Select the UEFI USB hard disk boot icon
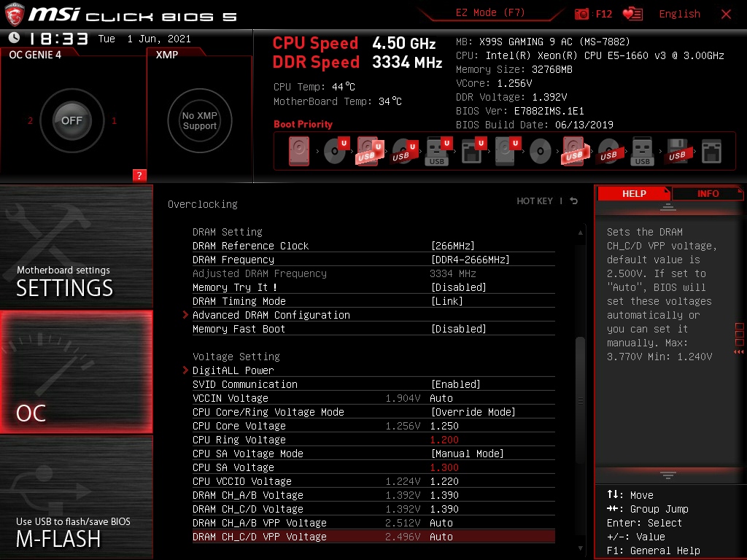Viewport: 747px width, 560px height. [370, 151]
